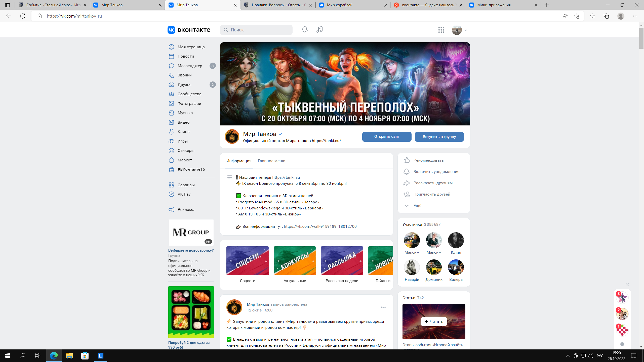Show hidden system tray icons
Viewport: 644px width, 362px height.
568,356
